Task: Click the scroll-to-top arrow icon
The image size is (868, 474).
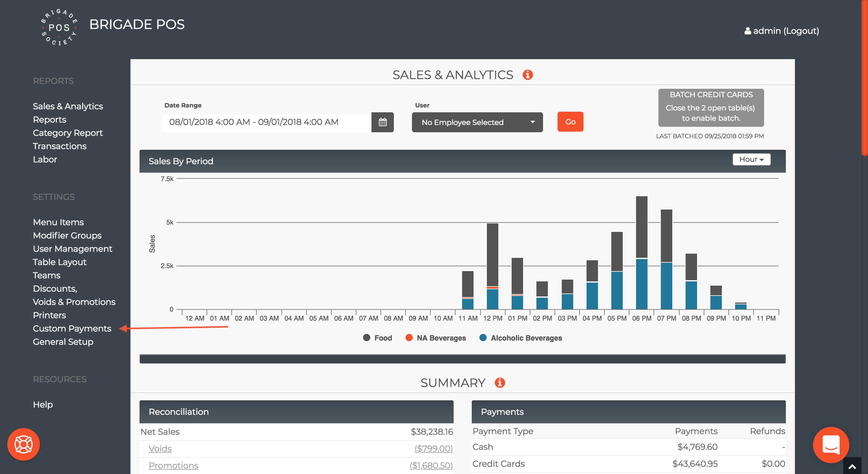Action: (x=852, y=466)
